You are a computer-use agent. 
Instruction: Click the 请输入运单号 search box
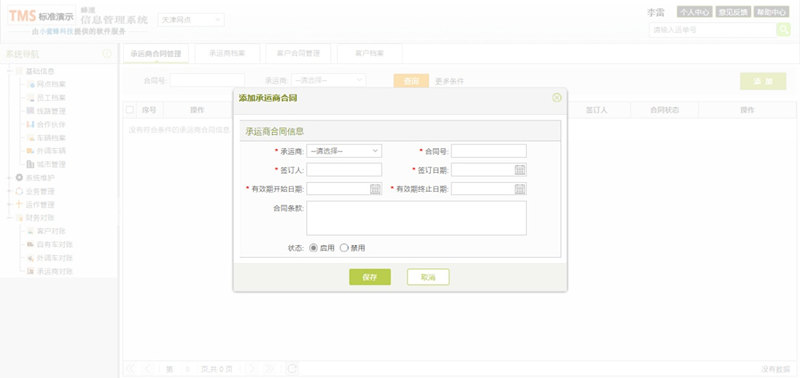[x=713, y=30]
